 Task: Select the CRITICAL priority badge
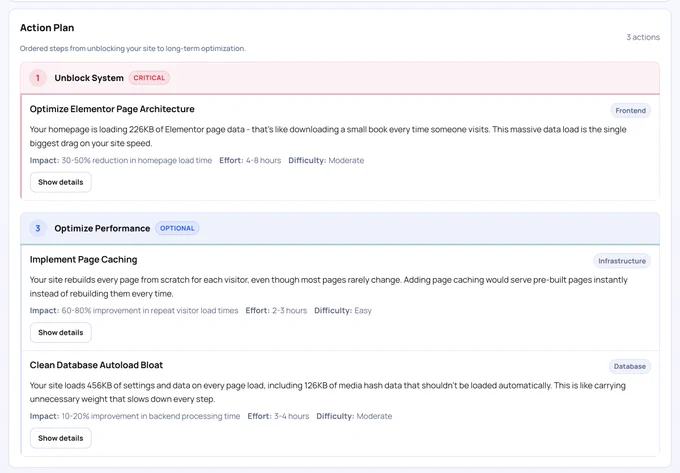pyautogui.click(x=149, y=78)
